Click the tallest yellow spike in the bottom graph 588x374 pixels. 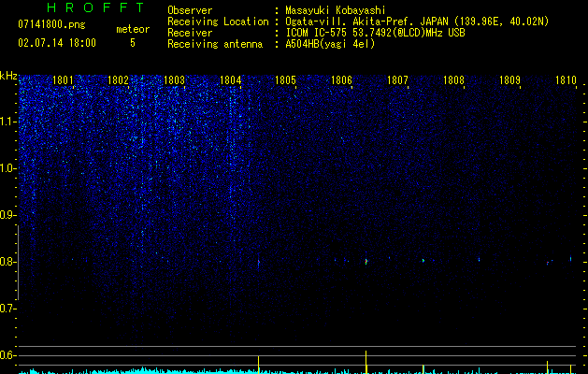[366, 362]
